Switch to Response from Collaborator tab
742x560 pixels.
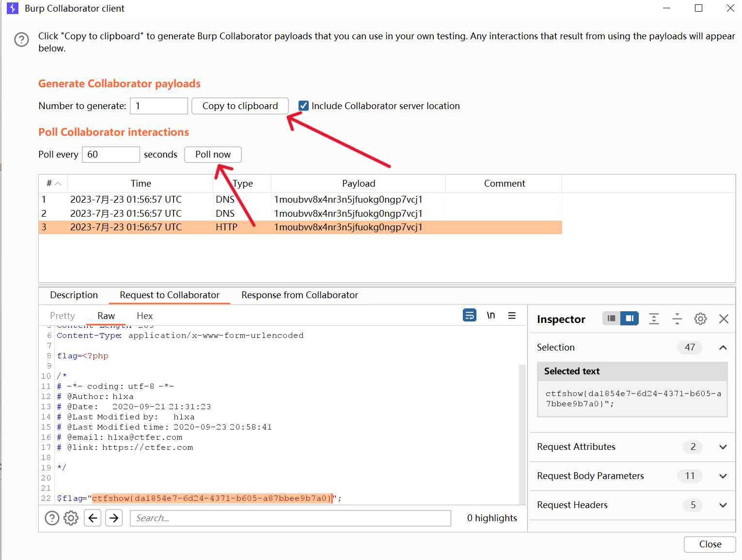coord(300,295)
